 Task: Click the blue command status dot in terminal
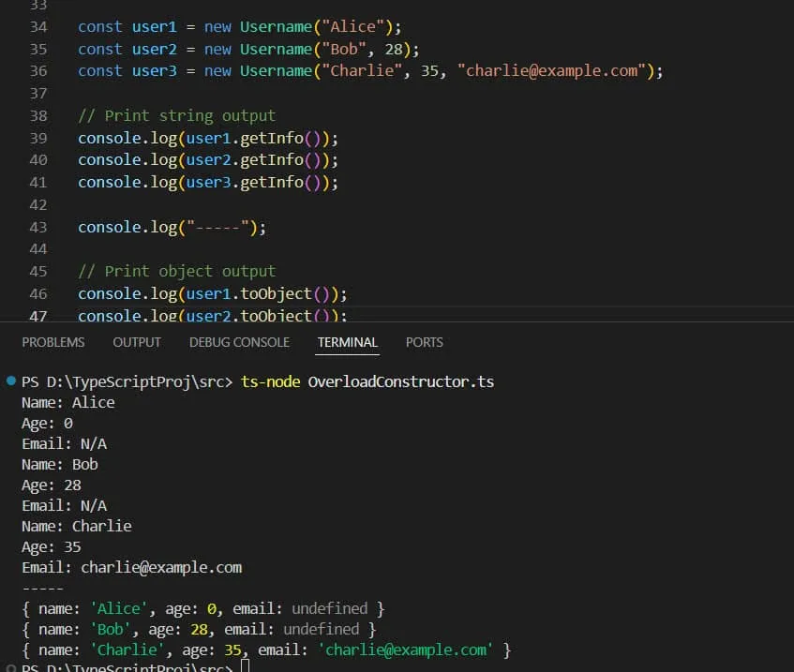tap(10, 381)
